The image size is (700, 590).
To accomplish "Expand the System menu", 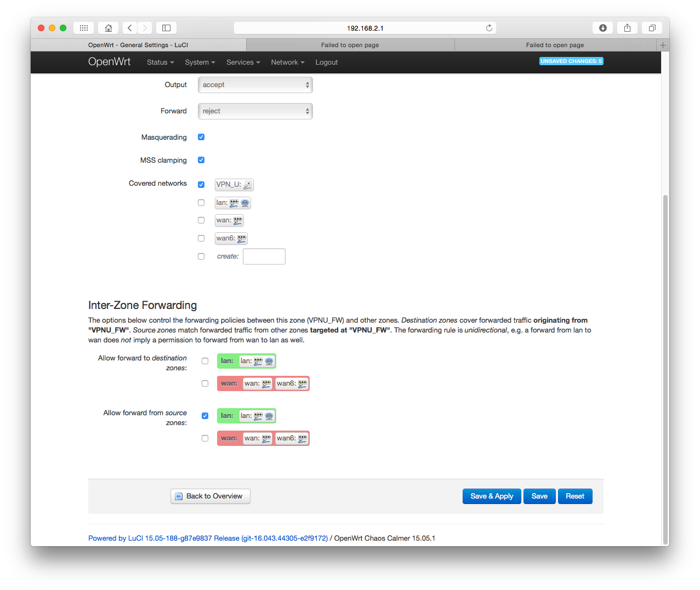I will coord(200,62).
